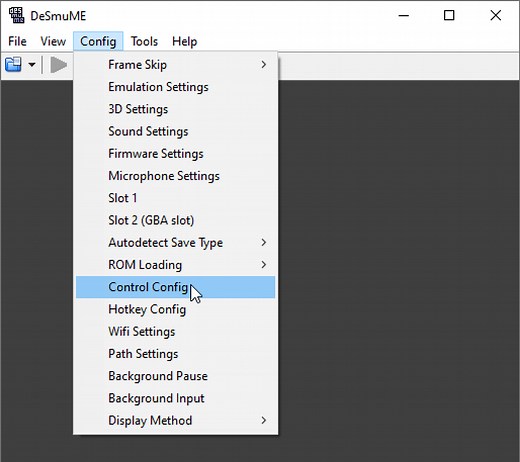Minimize the DeSmuME window
This screenshot has width=520, height=462.
coord(404,15)
